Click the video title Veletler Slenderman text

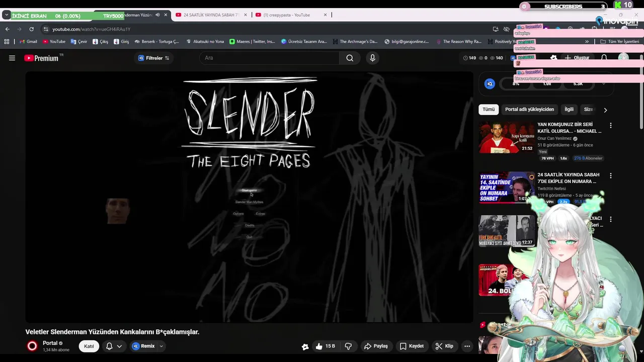click(113, 332)
